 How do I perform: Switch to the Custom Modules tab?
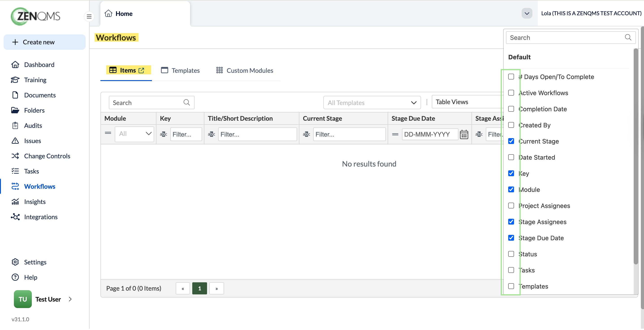click(x=244, y=71)
